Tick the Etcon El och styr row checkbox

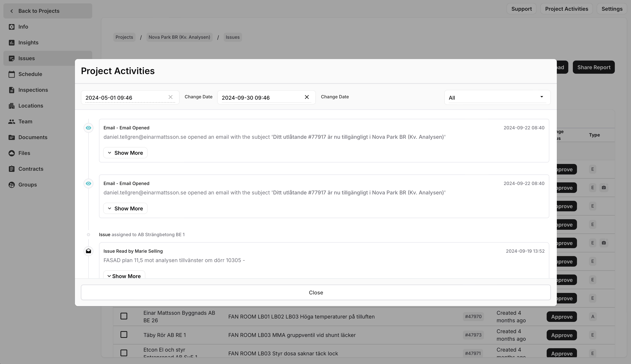124,353
